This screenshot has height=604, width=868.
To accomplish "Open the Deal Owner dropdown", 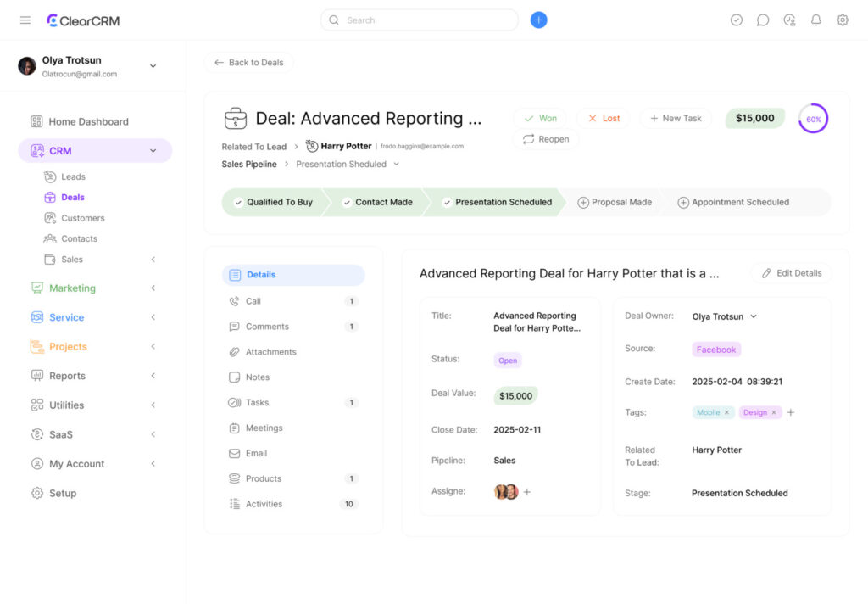I will [754, 316].
